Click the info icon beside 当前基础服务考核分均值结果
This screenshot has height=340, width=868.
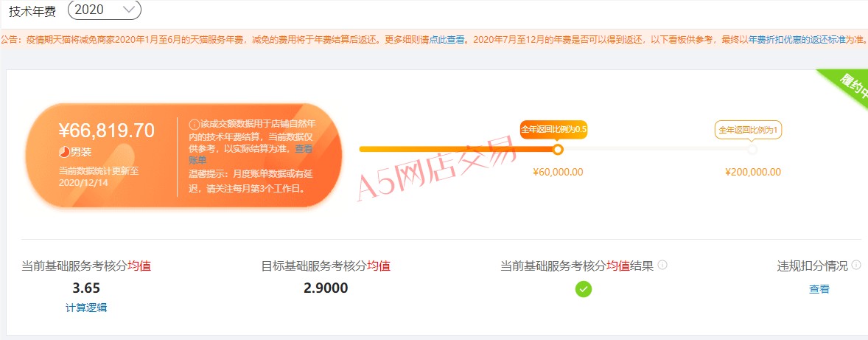[x=662, y=265]
